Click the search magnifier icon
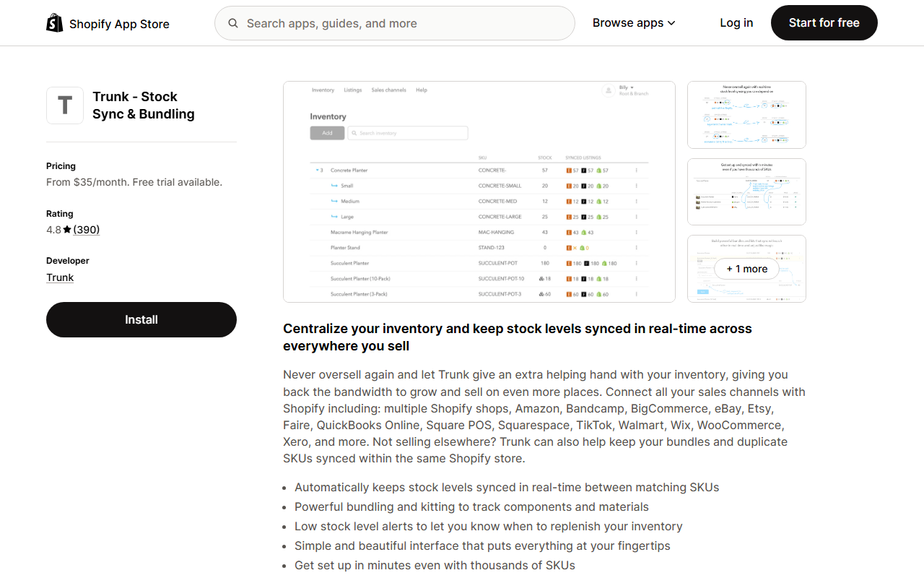The image size is (924, 578). click(x=233, y=23)
